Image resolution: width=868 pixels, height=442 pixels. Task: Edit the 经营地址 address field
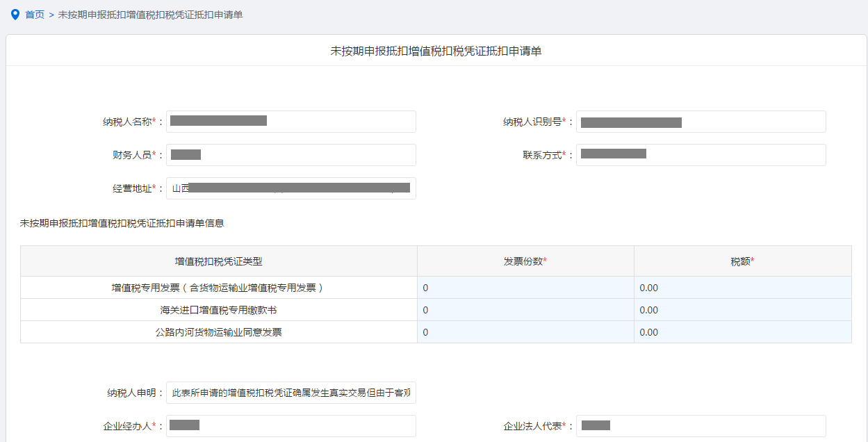point(290,188)
